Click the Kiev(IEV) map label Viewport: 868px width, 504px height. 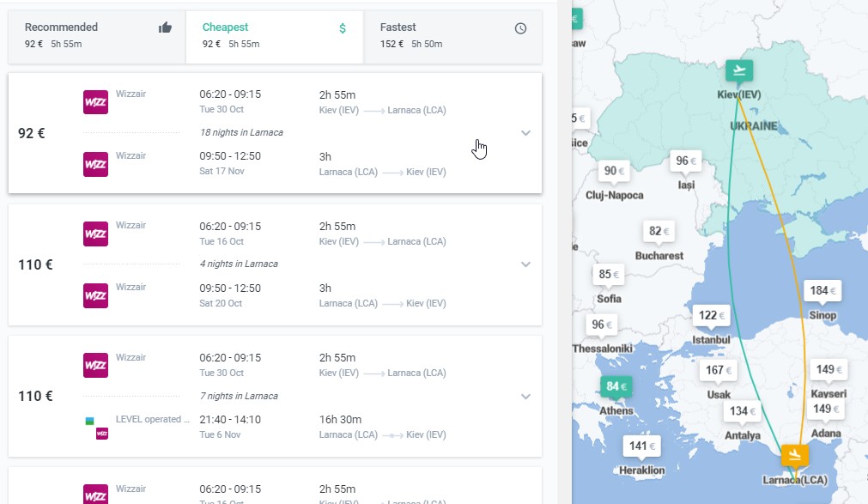pyautogui.click(x=739, y=94)
